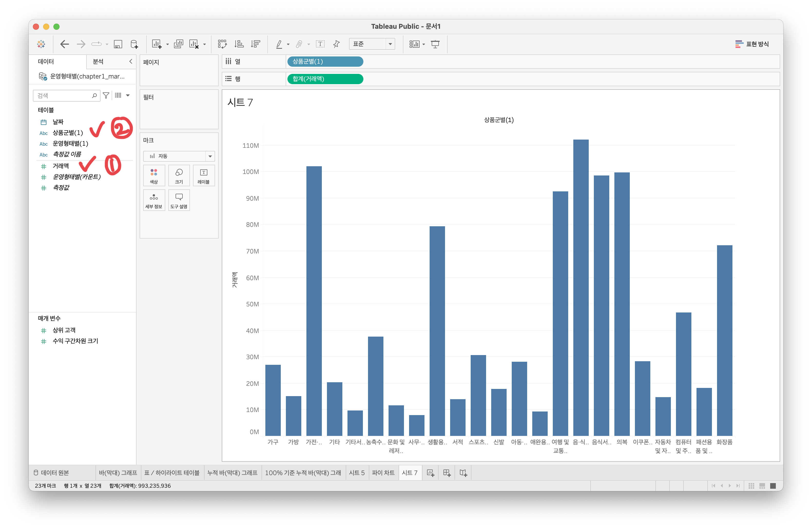Toggle the pin axis toolbar button
Screen dimensions: 812x529
(x=336, y=44)
